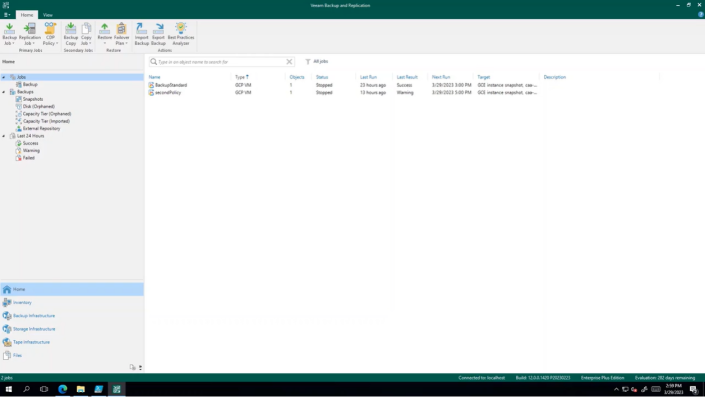Screen dimensions: 705x397
Task: Select the Snapshots tree item
Action: point(33,99)
